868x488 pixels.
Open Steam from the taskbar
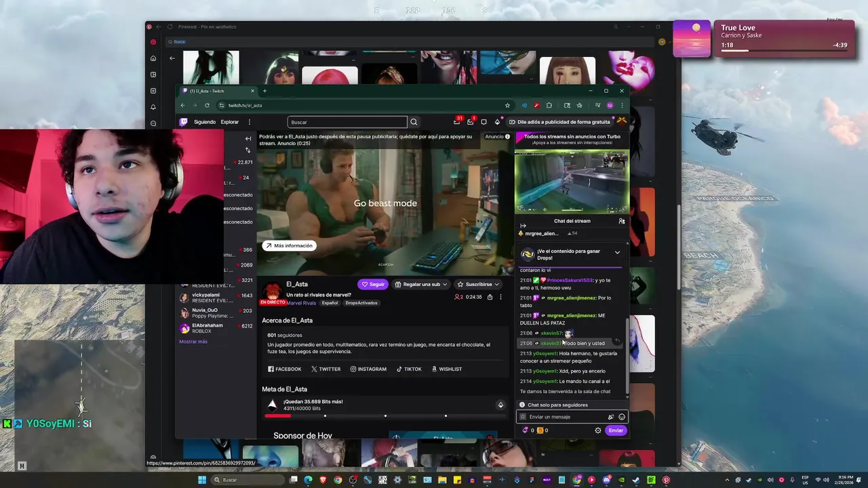(x=636, y=480)
